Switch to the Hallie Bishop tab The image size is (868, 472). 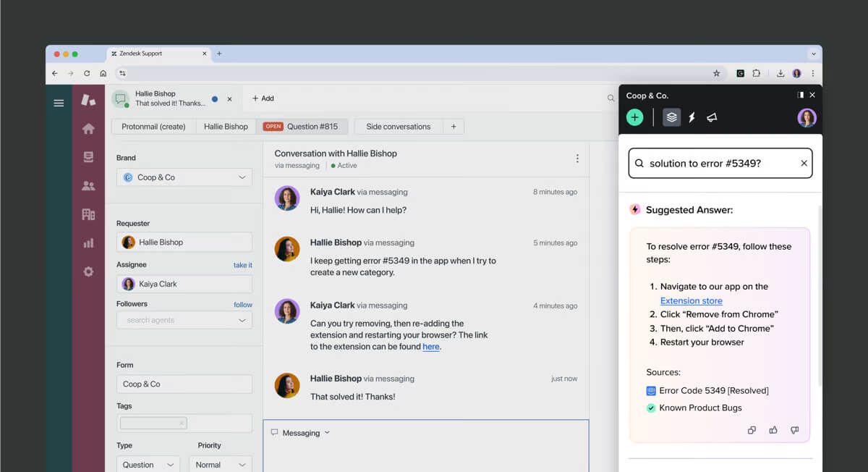coord(226,127)
